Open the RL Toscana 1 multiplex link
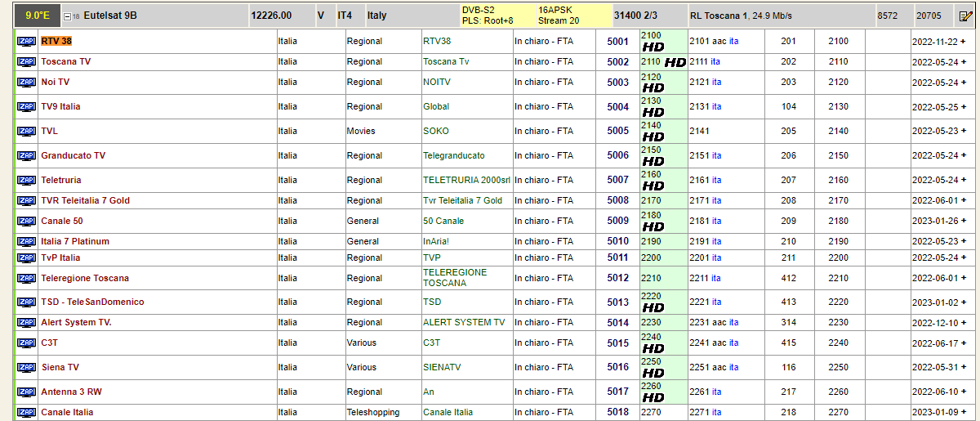Viewport: 980px width, 421px height. click(719, 15)
